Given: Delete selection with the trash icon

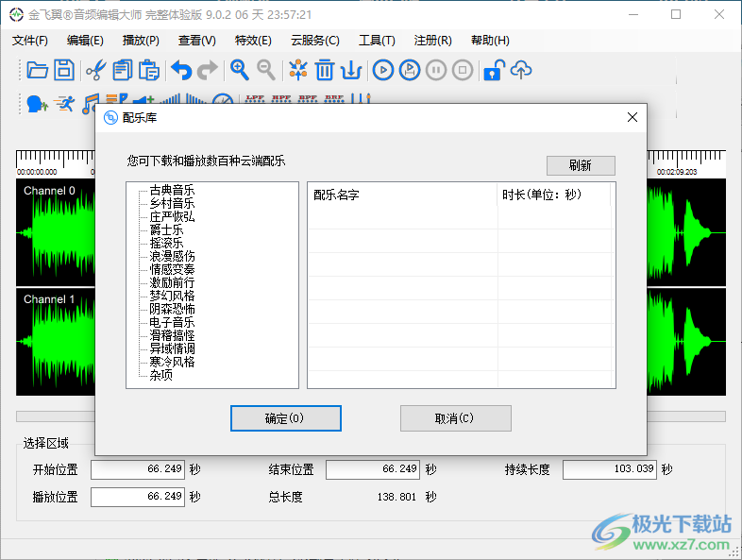Looking at the screenshot, I should (x=325, y=70).
